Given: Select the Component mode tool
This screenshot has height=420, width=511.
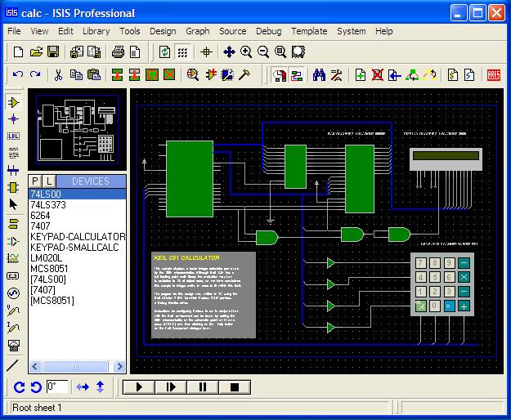Looking at the screenshot, I should coord(13,103).
